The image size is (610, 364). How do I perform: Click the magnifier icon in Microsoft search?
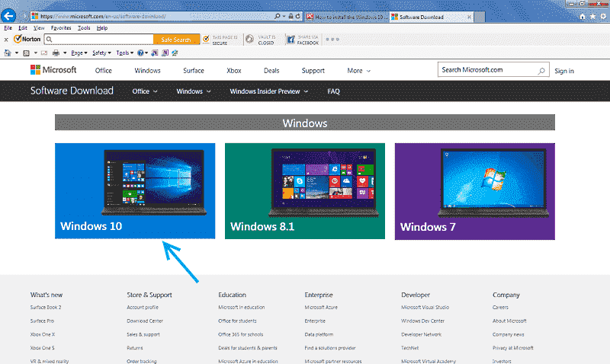coord(541,70)
